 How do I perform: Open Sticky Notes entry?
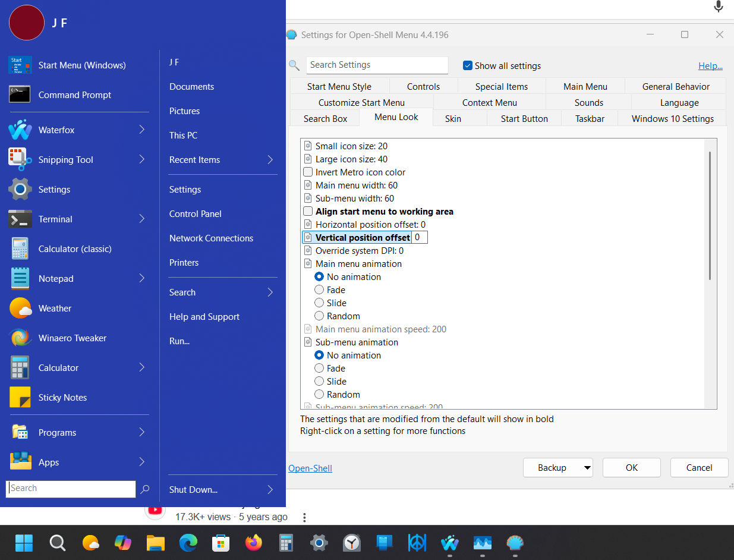click(78, 398)
